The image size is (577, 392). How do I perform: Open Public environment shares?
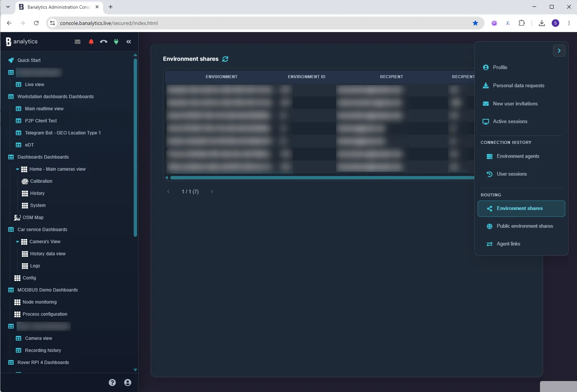521,226
